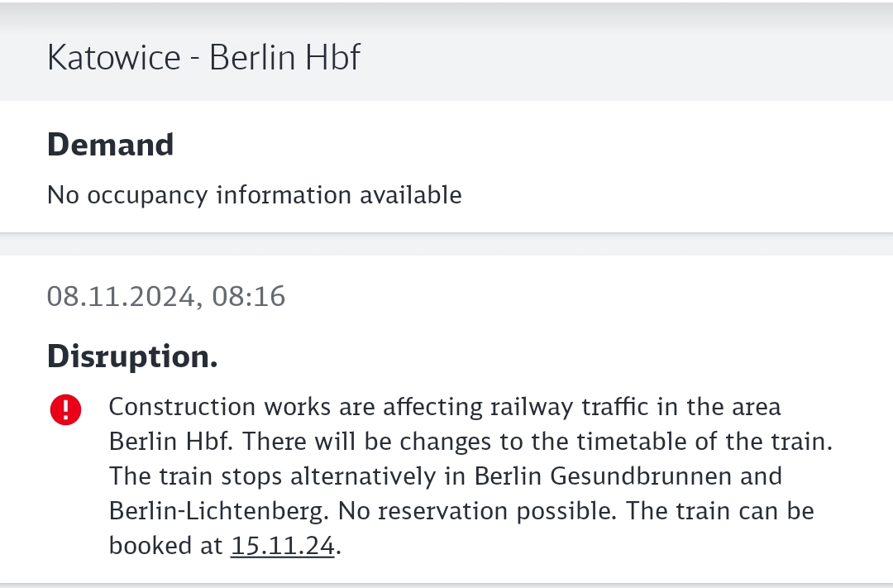Click 'Berlin Hbf' in the route header
Viewport: 893px width, 588px height.
(284, 58)
